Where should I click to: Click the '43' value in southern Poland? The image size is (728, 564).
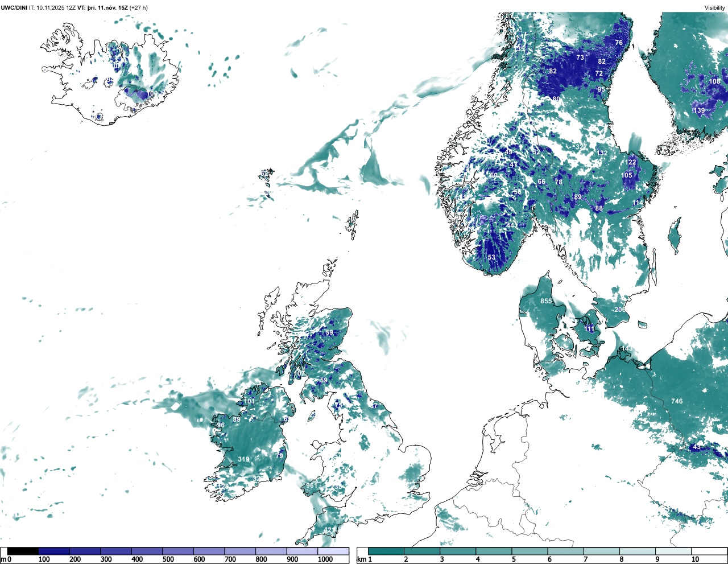[697, 447]
